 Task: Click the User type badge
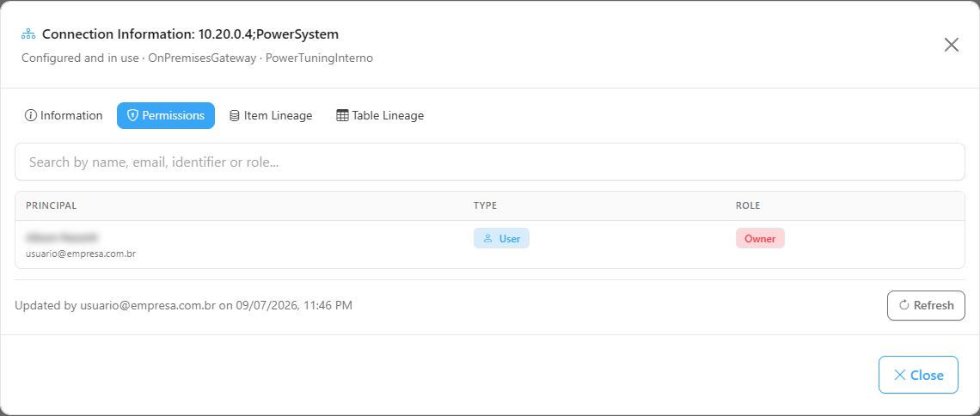(x=501, y=239)
